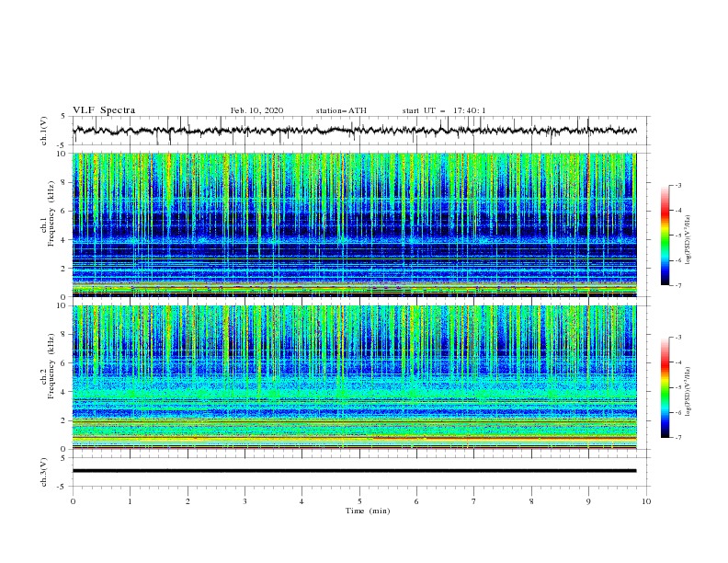Click the '-7' tick on ch.2 colorbar
728x563 pixels.
[x=677, y=438]
